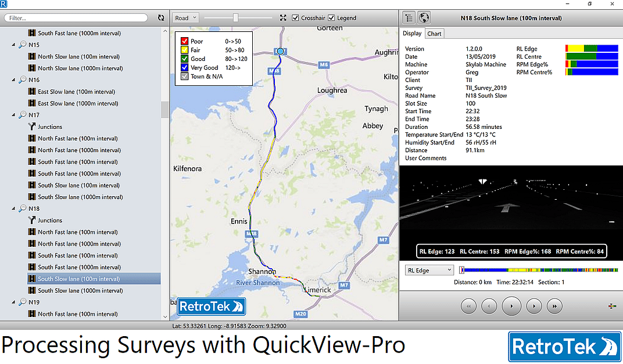Click the N15 magnifier road icon
The image size is (623, 364).
click(23, 45)
